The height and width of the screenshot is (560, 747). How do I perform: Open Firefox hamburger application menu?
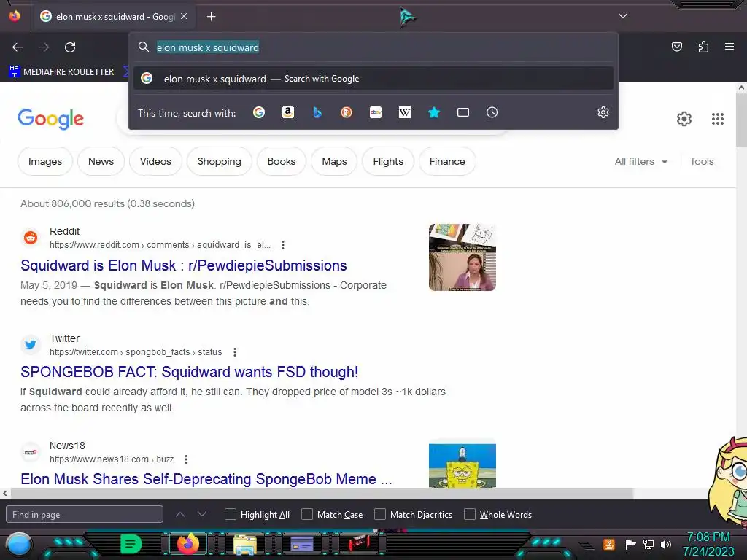tap(729, 47)
